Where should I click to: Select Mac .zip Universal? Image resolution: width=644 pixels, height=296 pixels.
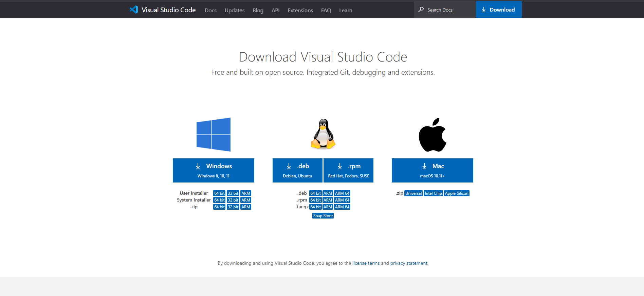point(413,193)
